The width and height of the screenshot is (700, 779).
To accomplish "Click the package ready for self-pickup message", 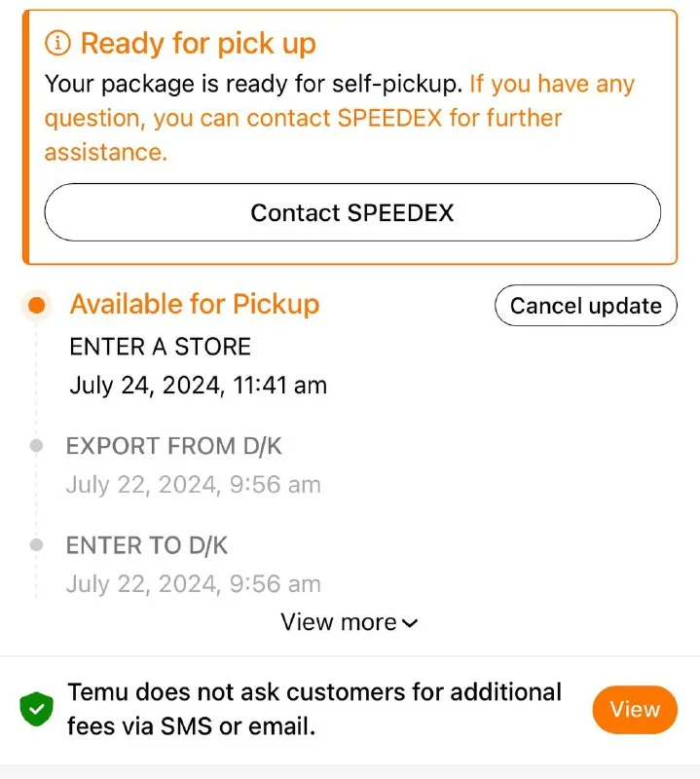I will point(253,84).
